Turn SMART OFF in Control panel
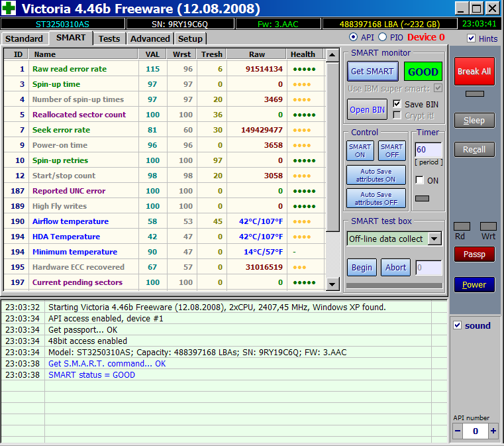Screen dimensions: 504x446 (391, 150)
